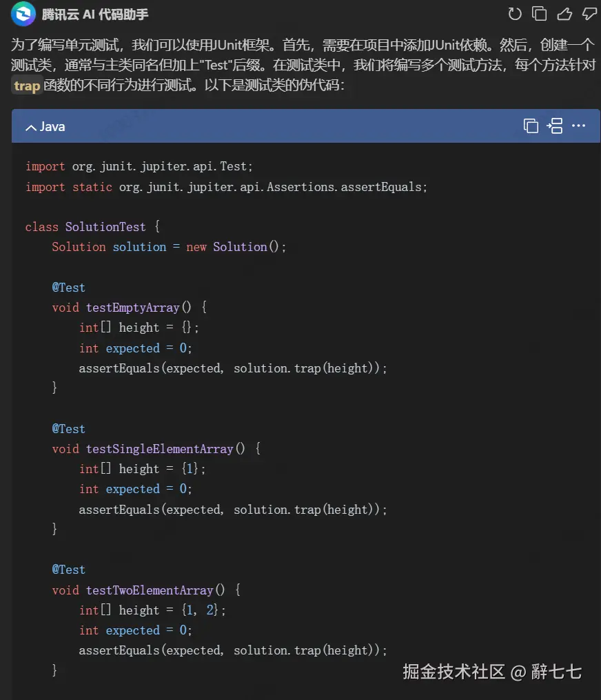Click 'int[] height = {1};' line
Viewport: 601px width, 700px height.
pos(143,469)
